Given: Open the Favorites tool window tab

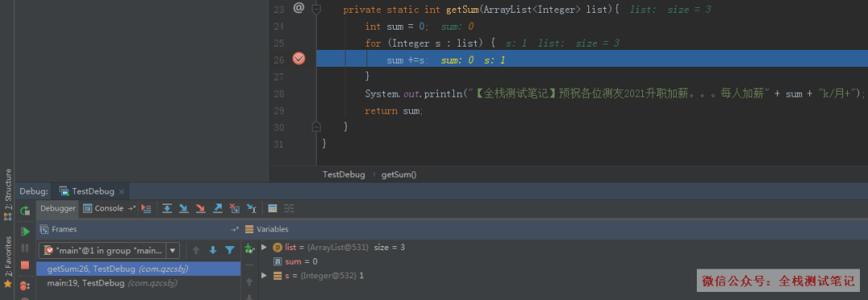Looking at the screenshot, I should coord(8,261).
